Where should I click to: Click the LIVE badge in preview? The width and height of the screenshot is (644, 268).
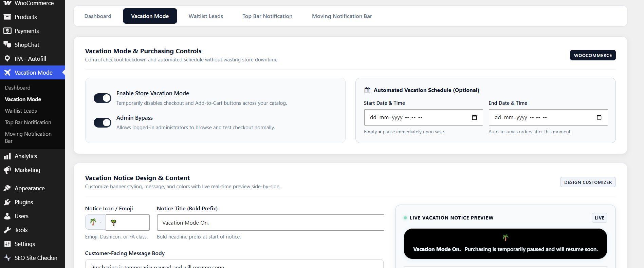pos(600,218)
